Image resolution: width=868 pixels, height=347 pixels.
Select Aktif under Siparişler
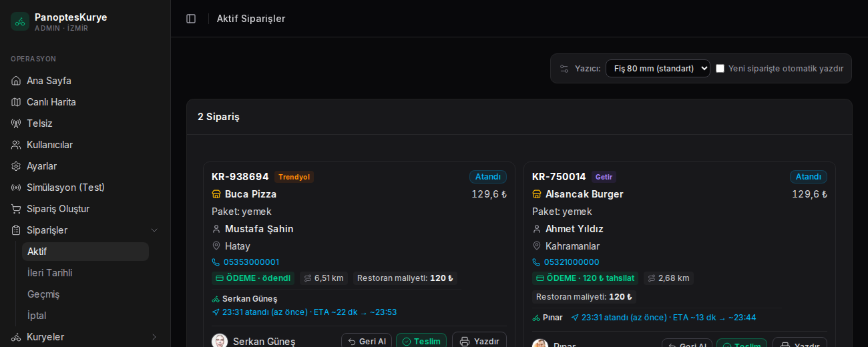point(85,252)
